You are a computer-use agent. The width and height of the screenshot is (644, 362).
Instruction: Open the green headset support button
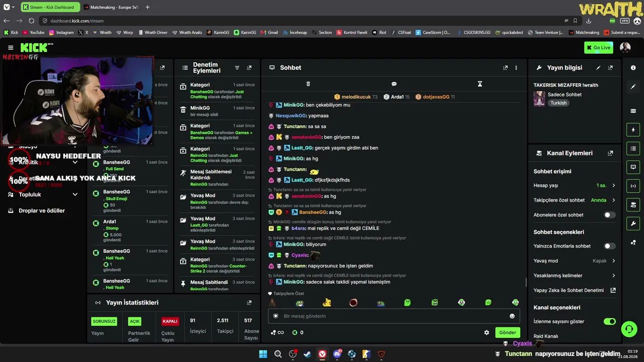point(628,329)
